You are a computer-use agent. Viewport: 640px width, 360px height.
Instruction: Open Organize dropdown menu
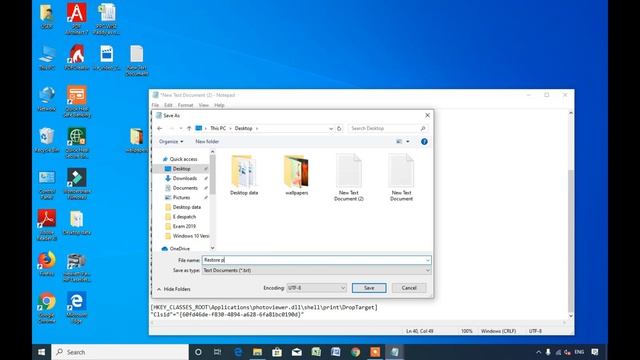(x=171, y=141)
